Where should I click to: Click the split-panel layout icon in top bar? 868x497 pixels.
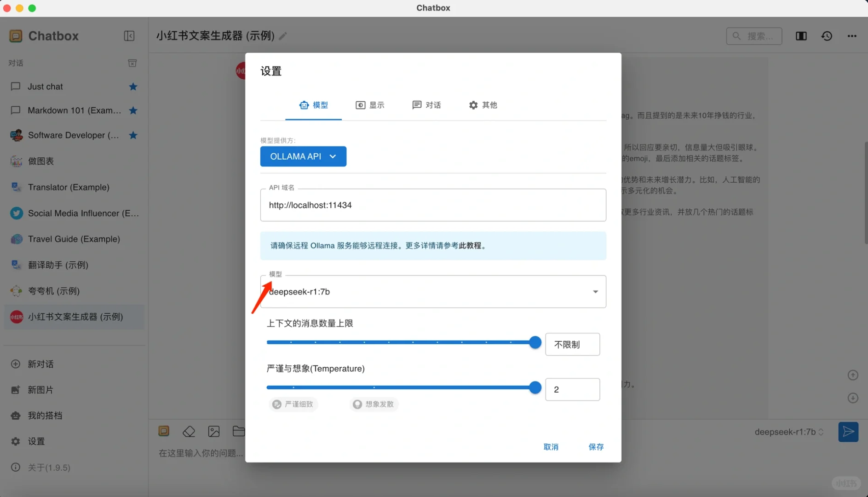801,36
